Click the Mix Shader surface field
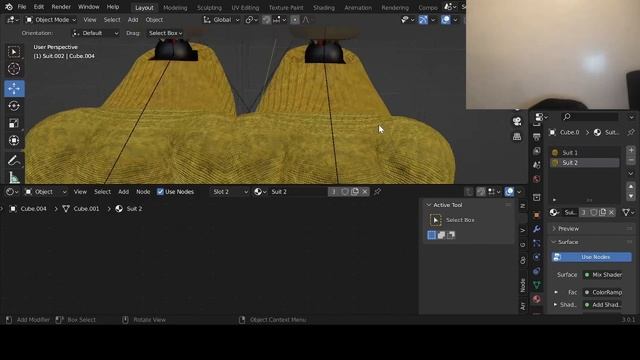The width and height of the screenshot is (640, 360). pyautogui.click(x=603, y=275)
